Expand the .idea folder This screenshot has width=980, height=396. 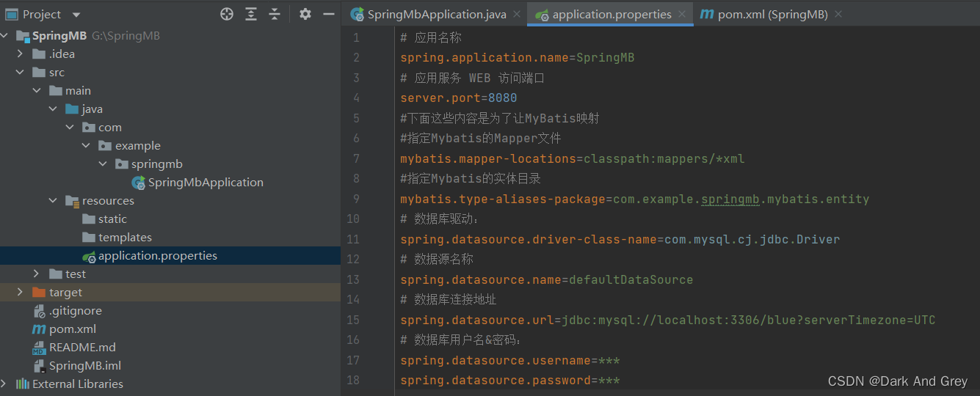pos(21,54)
